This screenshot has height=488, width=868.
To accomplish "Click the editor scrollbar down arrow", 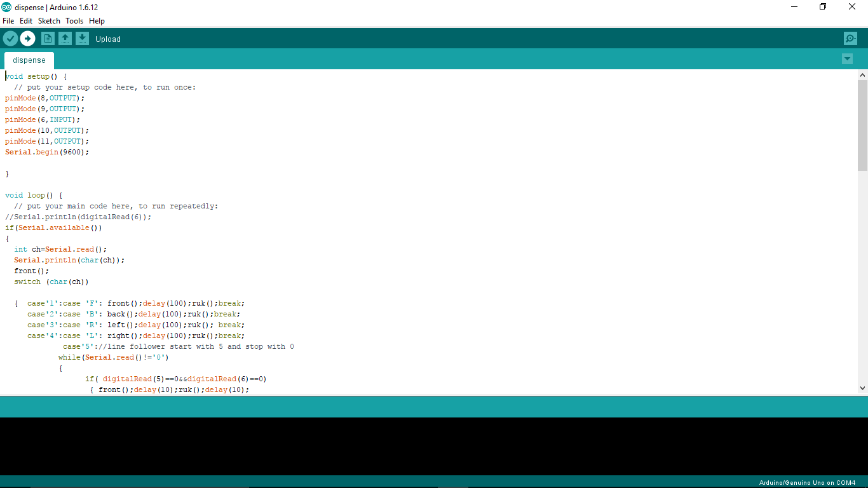I will [x=862, y=388].
